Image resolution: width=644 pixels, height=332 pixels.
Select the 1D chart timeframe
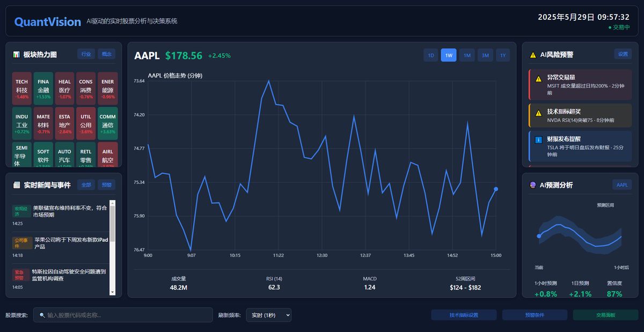pyautogui.click(x=430, y=55)
